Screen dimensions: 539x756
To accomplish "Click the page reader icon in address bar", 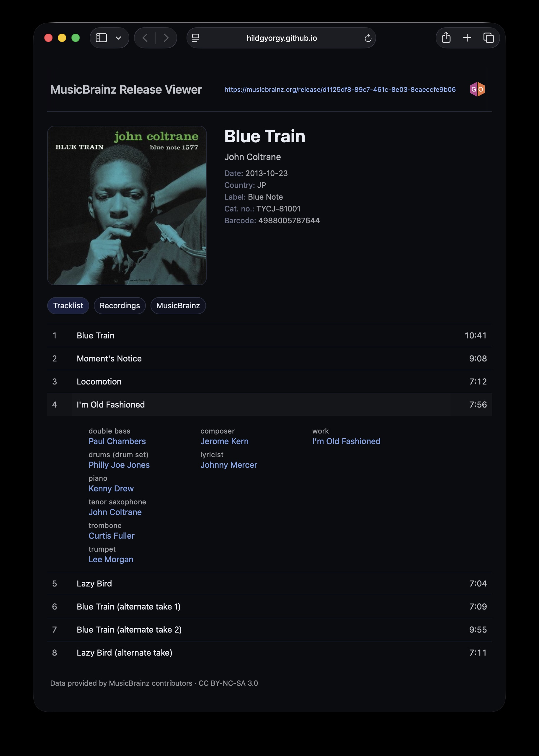I will 196,38.
